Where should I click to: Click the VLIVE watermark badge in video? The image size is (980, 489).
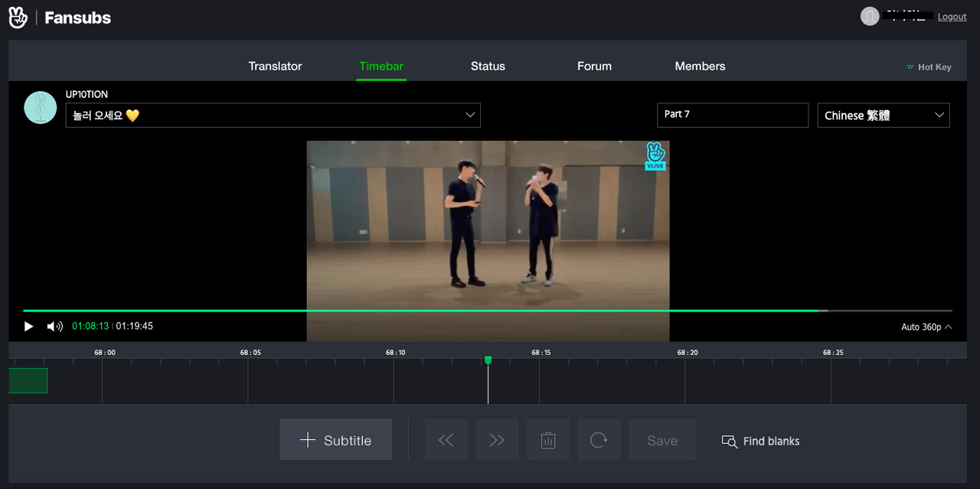655,156
